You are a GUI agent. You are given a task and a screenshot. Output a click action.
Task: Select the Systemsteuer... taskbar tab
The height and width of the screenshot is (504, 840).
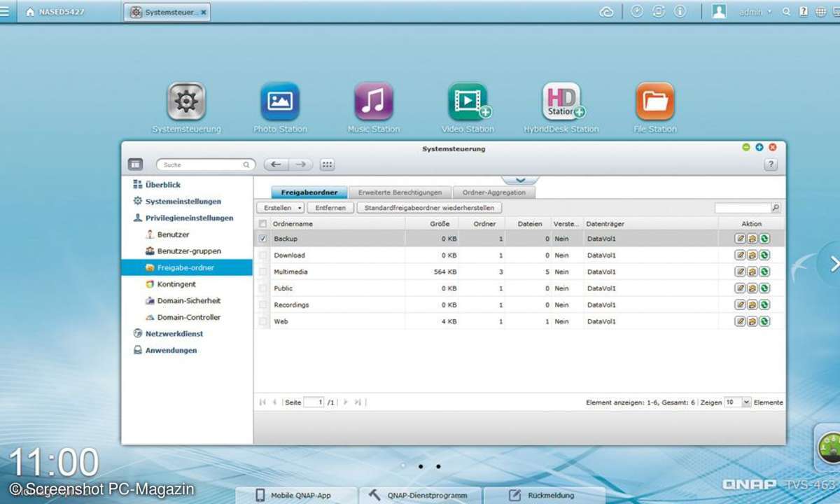(167, 12)
